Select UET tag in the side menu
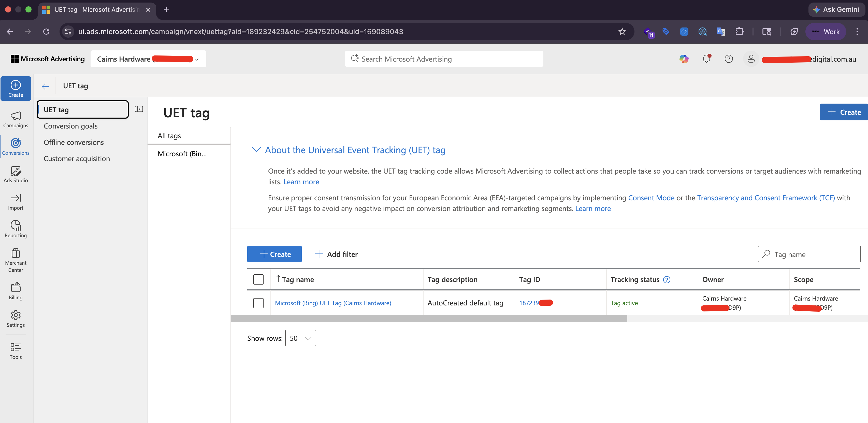 pyautogui.click(x=83, y=109)
